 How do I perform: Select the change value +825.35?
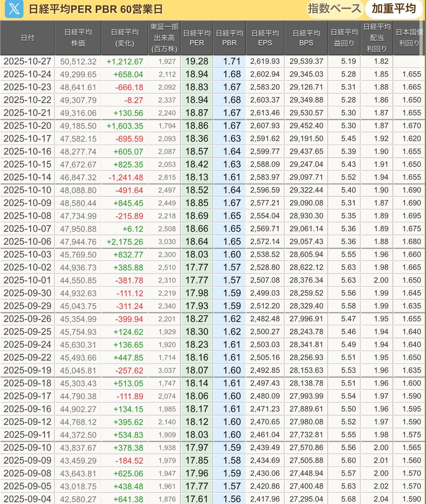point(129,165)
